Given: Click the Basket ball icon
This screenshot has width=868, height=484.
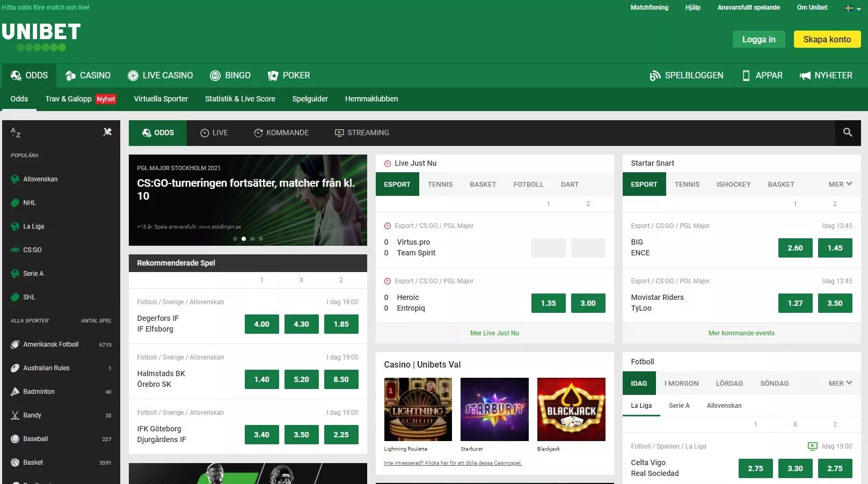Looking at the screenshot, I should pos(15,463).
